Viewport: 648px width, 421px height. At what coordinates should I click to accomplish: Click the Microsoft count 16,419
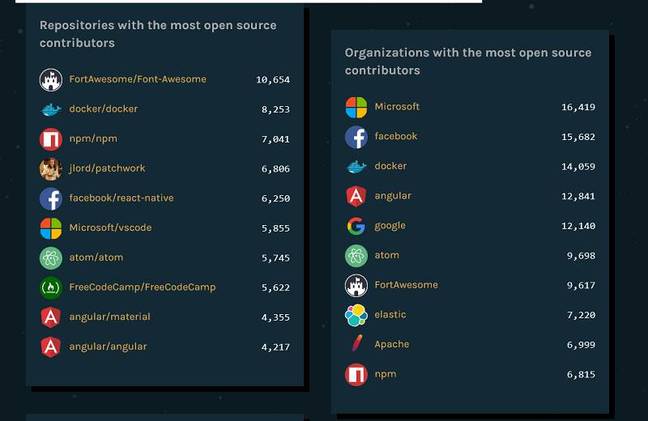(578, 107)
